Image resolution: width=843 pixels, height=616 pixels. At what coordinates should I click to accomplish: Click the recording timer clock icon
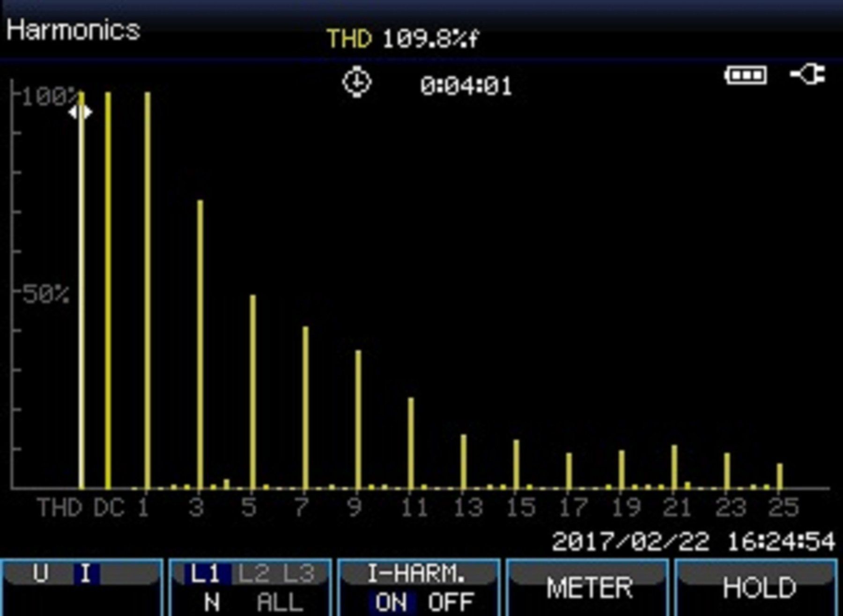click(357, 82)
